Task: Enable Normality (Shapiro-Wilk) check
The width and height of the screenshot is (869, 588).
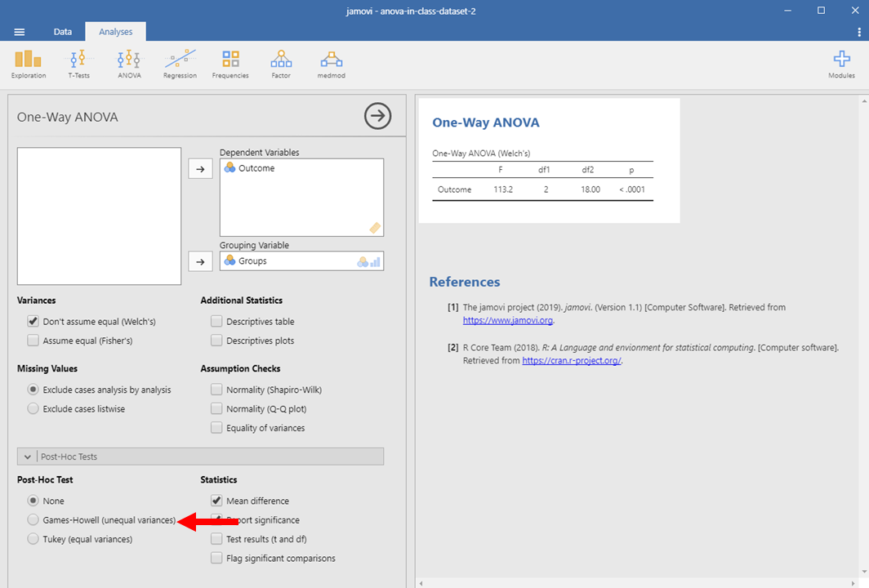Action: (x=216, y=390)
